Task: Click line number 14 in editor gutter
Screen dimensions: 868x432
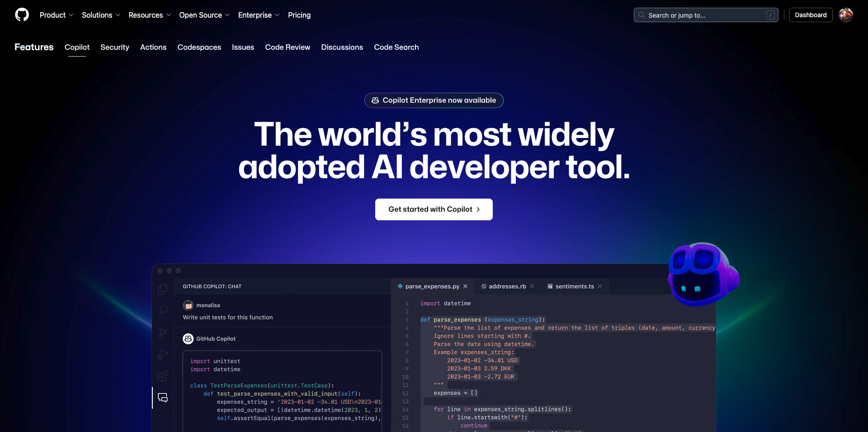Action: point(406,409)
